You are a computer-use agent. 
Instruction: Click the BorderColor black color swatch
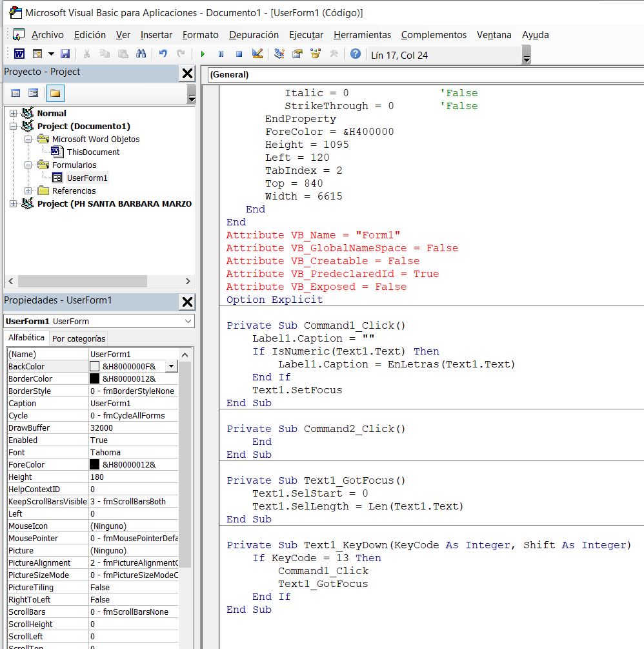point(94,378)
